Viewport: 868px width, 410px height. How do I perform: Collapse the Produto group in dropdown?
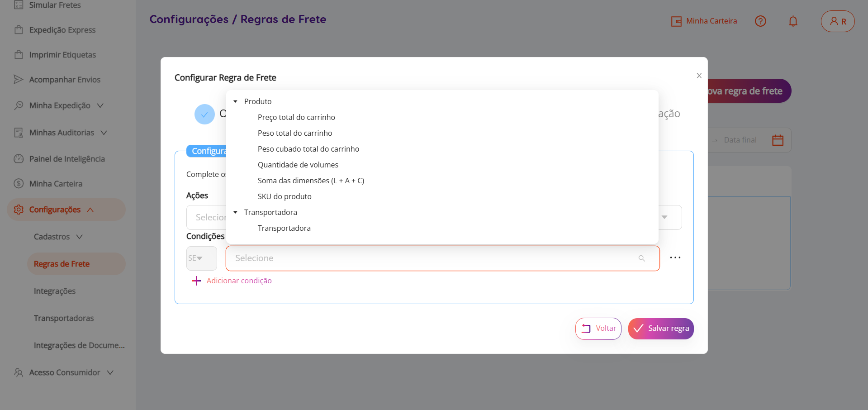pos(235,101)
